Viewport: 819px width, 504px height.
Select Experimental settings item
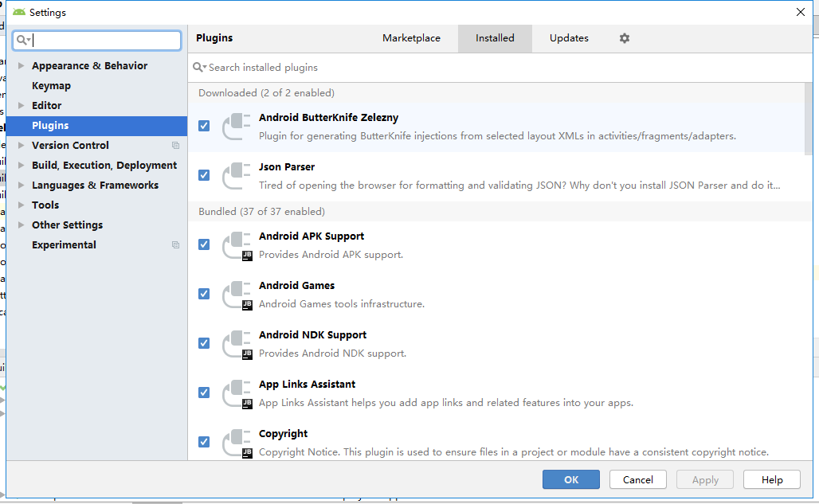[64, 245]
